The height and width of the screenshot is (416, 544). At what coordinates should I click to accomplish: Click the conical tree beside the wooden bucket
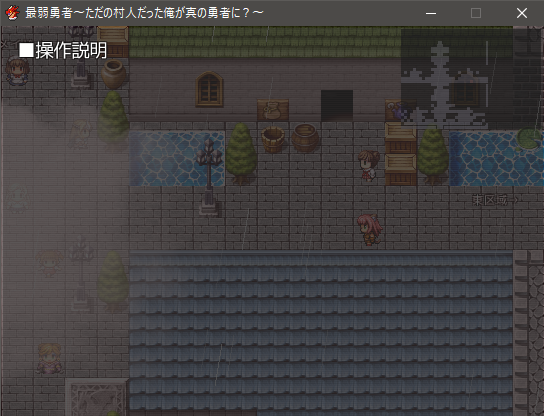click(x=241, y=153)
